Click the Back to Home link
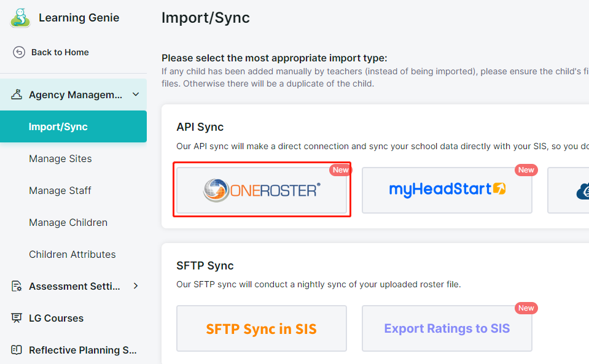 [x=60, y=52]
